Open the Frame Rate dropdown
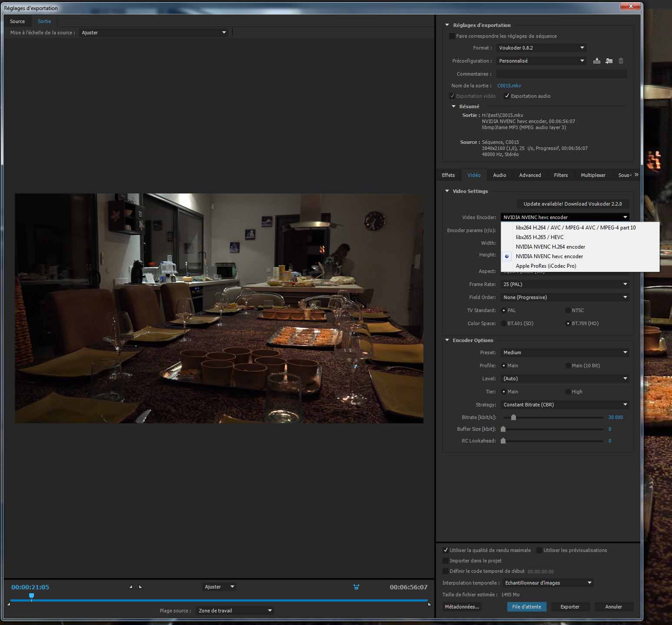This screenshot has width=672, height=625. pos(565,284)
